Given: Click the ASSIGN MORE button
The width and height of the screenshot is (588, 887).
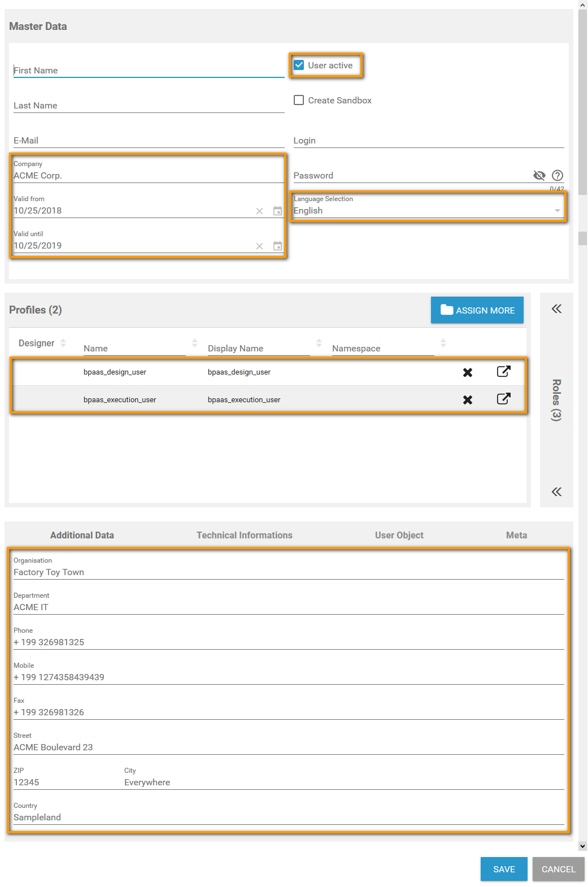Looking at the screenshot, I should [477, 310].
